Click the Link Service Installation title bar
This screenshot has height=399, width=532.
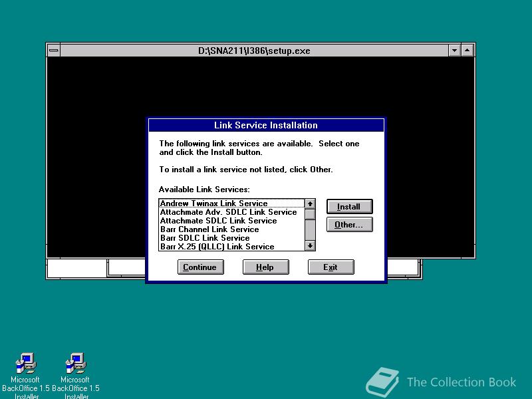pyautogui.click(x=266, y=125)
